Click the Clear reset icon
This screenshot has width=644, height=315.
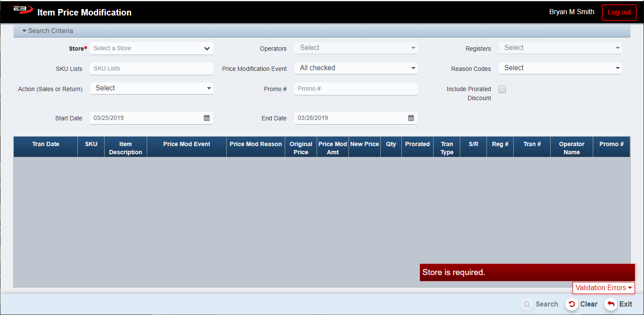tap(572, 304)
